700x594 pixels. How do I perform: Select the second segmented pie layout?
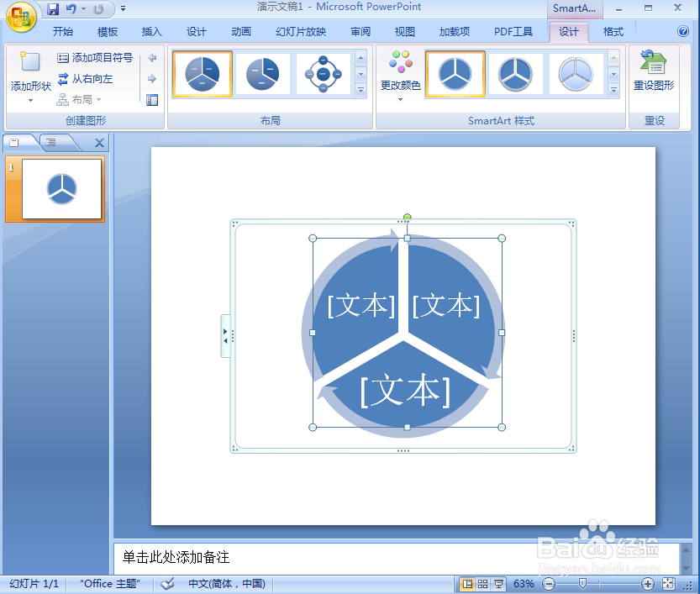262,74
